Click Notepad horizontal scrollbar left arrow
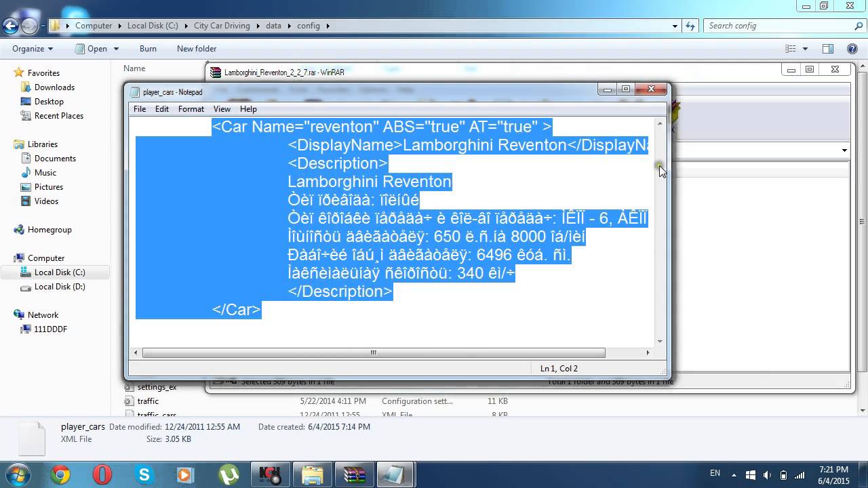The width and height of the screenshot is (868, 488). (136, 352)
